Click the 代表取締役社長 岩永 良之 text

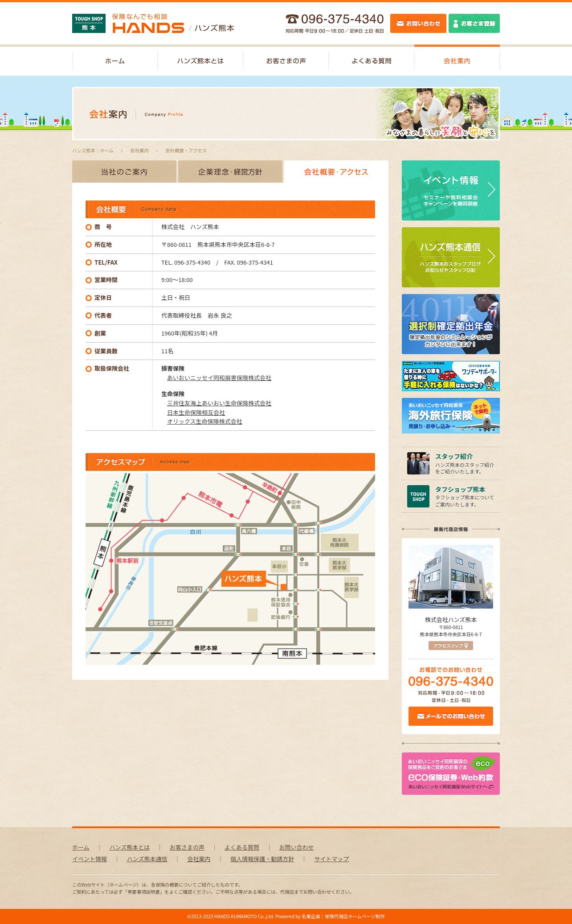(196, 315)
